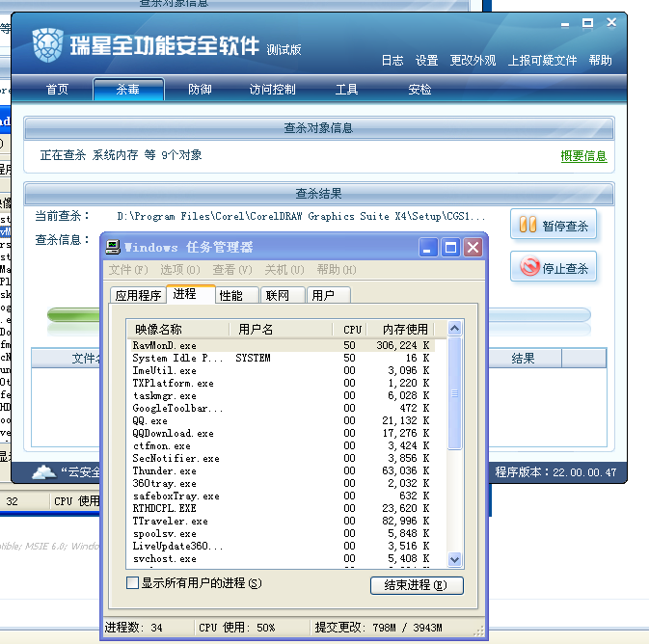
Task: Maximize the Rising security window
Action: tap(587, 23)
